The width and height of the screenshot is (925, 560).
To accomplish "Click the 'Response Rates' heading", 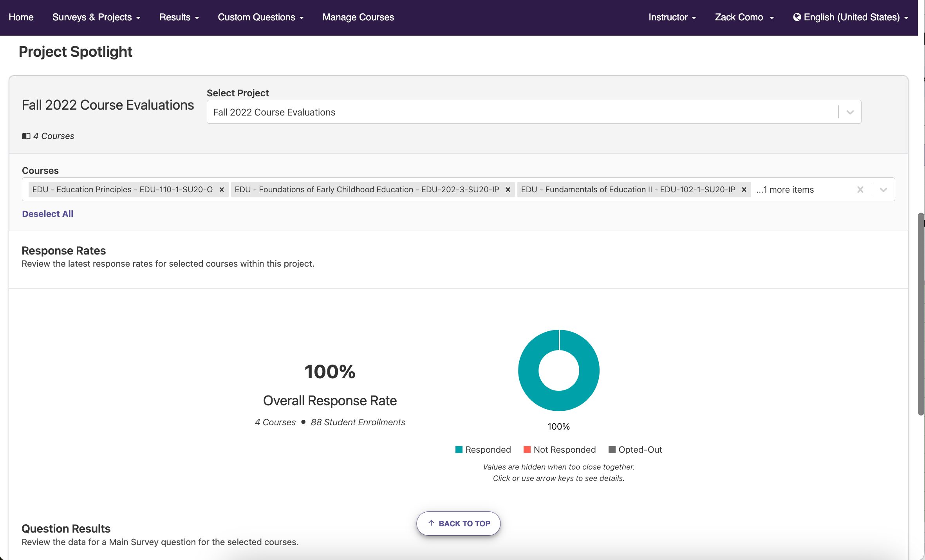I will (x=63, y=251).
